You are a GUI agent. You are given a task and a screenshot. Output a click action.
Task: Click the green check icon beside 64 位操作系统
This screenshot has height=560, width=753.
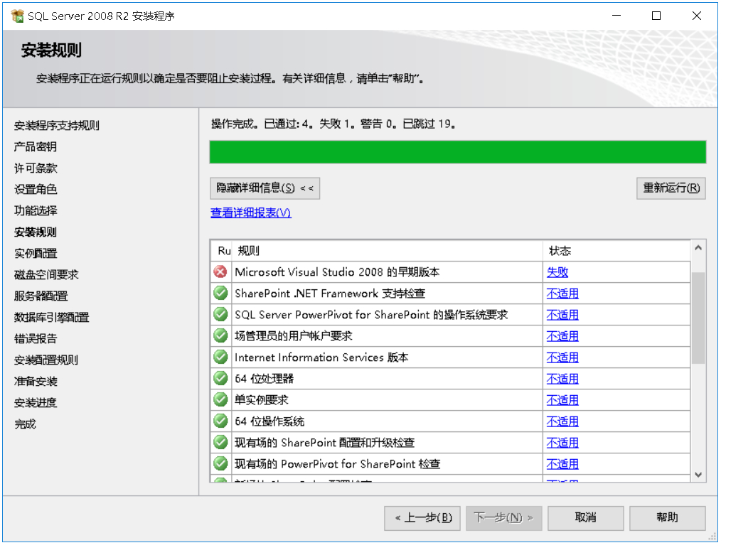220,421
